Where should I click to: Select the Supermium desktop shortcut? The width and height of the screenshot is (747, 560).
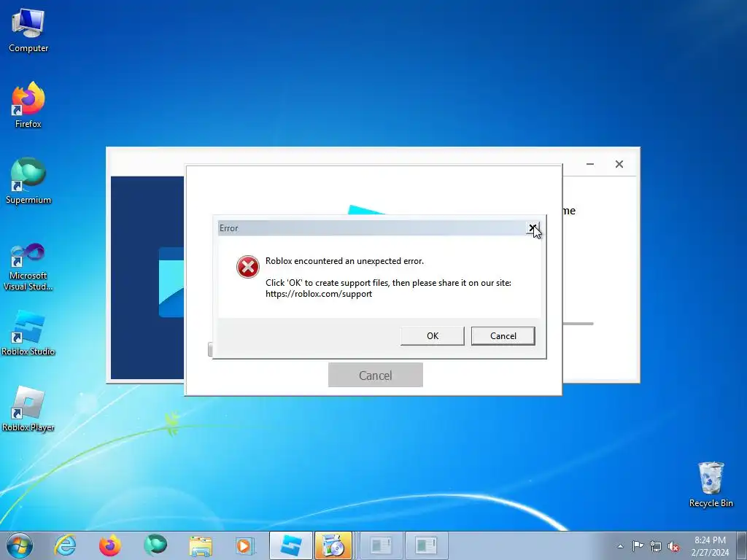point(28,181)
